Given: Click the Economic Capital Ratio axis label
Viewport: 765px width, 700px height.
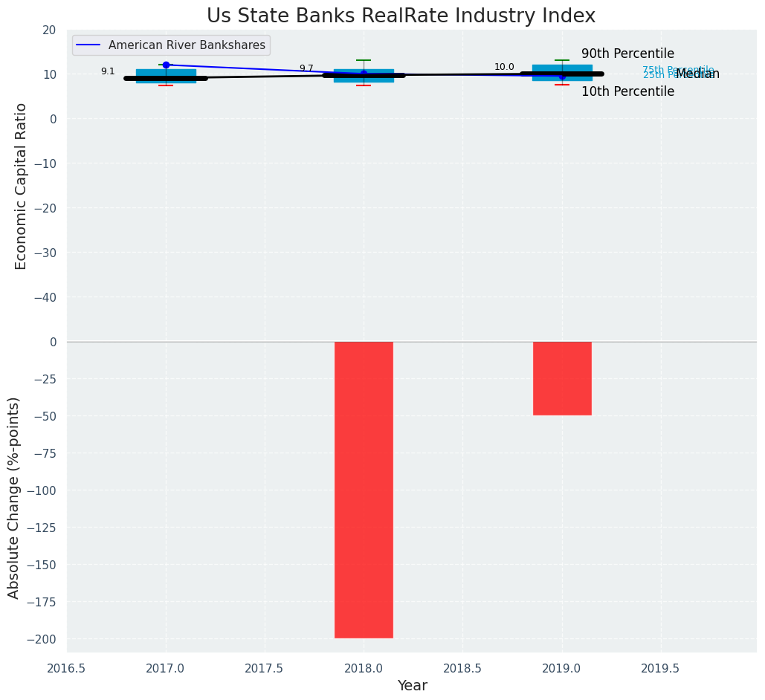Looking at the screenshot, I should tap(21, 186).
